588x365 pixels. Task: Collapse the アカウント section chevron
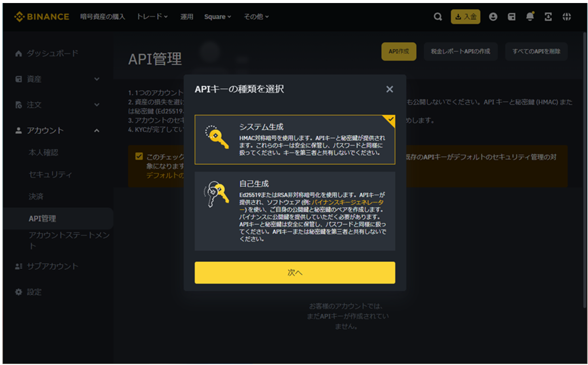(x=97, y=130)
